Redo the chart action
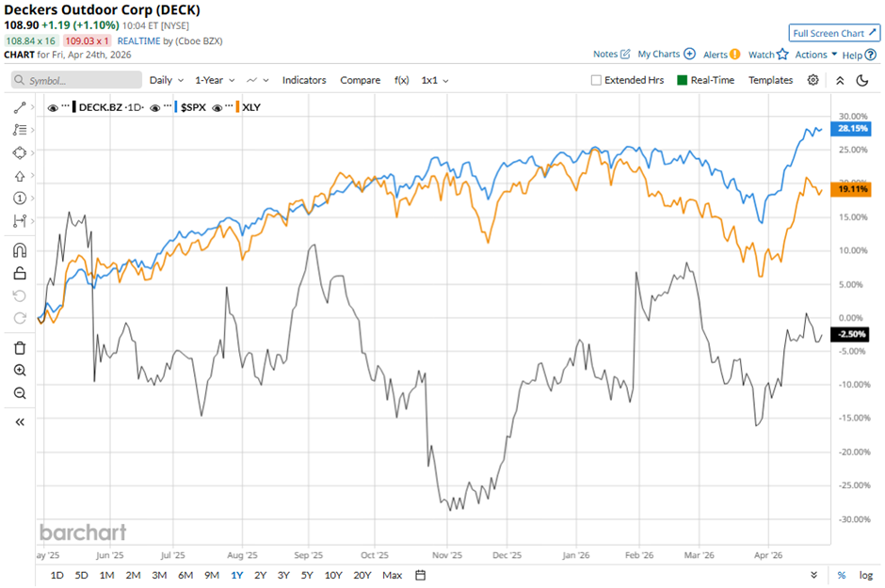The width and height of the screenshot is (885, 588). (x=20, y=318)
